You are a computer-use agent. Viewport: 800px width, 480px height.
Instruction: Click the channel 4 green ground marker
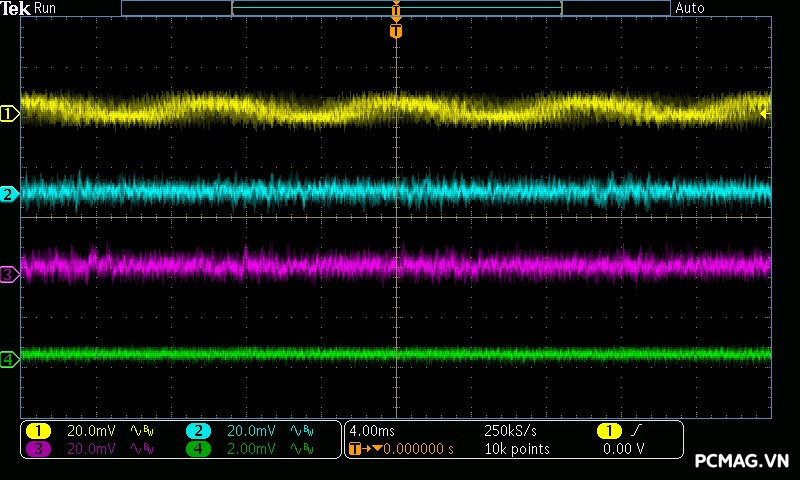click(9, 358)
